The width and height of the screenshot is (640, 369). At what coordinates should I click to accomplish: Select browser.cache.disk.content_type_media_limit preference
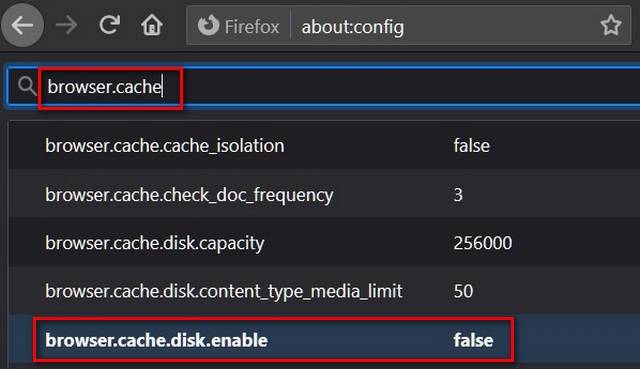coord(224,291)
